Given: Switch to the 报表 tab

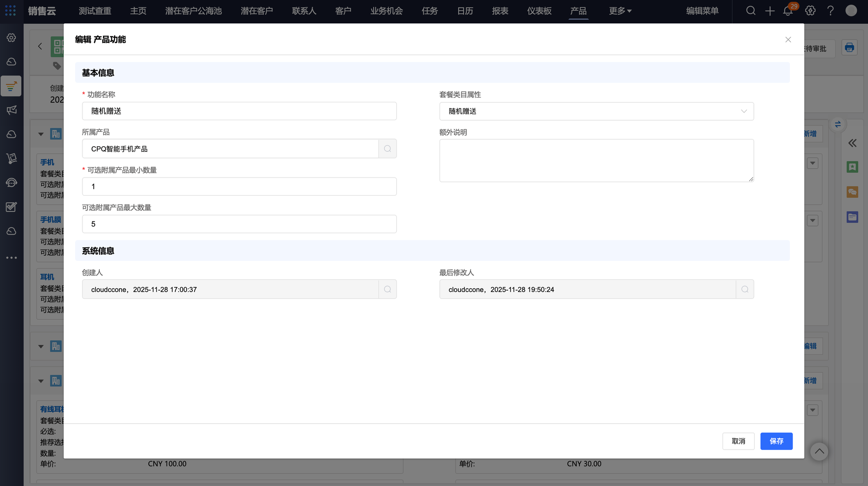Looking at the screenshot, I should tap(500, 11).
